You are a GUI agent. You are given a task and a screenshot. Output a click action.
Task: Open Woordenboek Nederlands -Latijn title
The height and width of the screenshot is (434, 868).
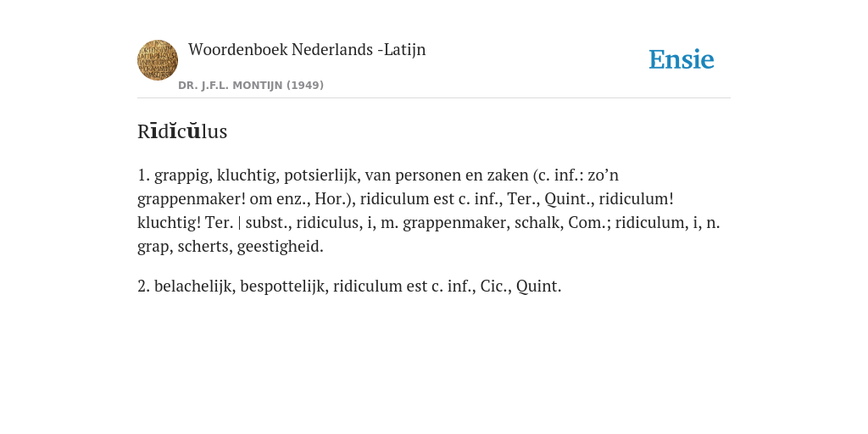click(x=307, y=49)
